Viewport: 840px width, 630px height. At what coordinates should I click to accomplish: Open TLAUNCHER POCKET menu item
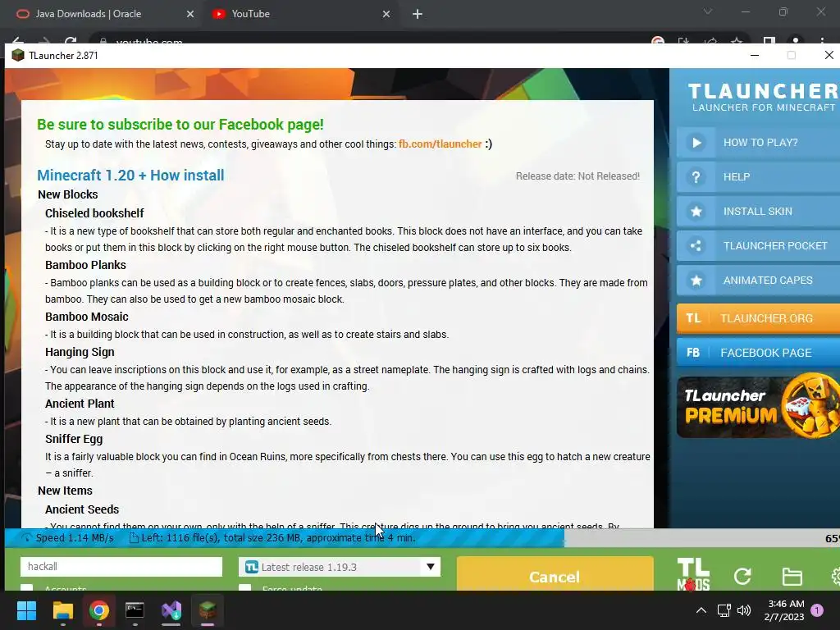[758, 246]
